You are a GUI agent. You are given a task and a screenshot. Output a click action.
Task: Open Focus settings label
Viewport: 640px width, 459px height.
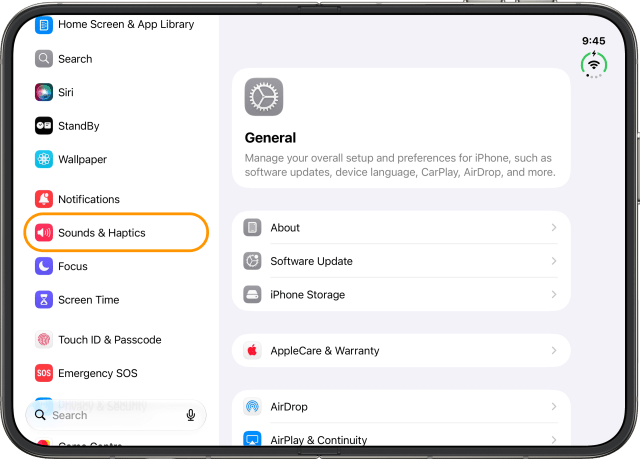(73, 266)
